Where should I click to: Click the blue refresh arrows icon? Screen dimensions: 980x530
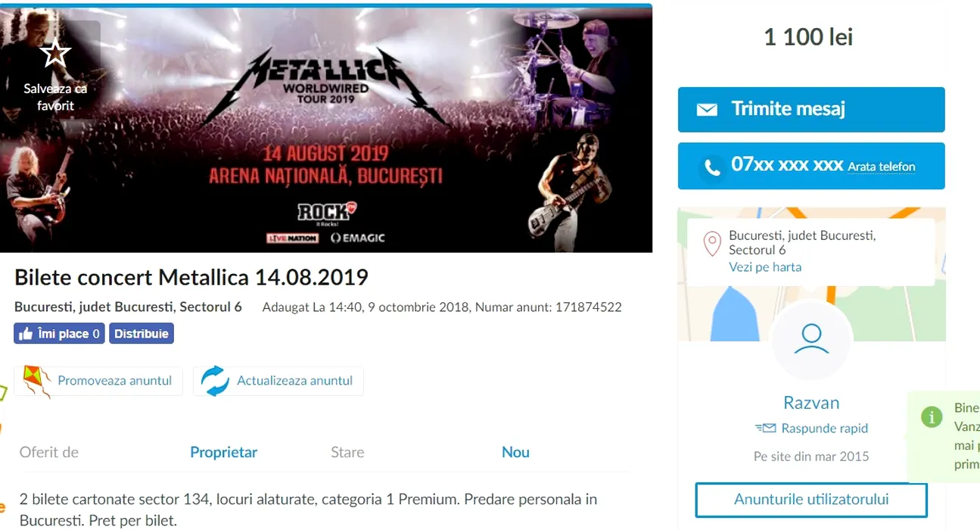(215, 381)
